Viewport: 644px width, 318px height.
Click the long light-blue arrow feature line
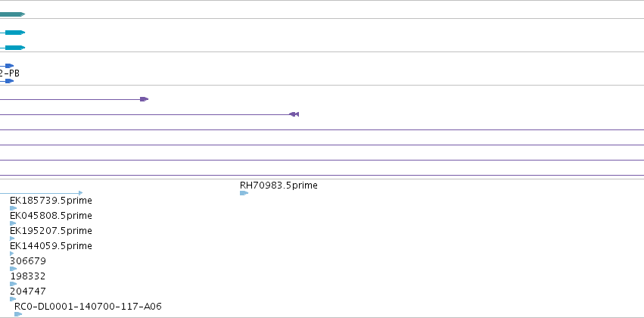coord(41,193)
